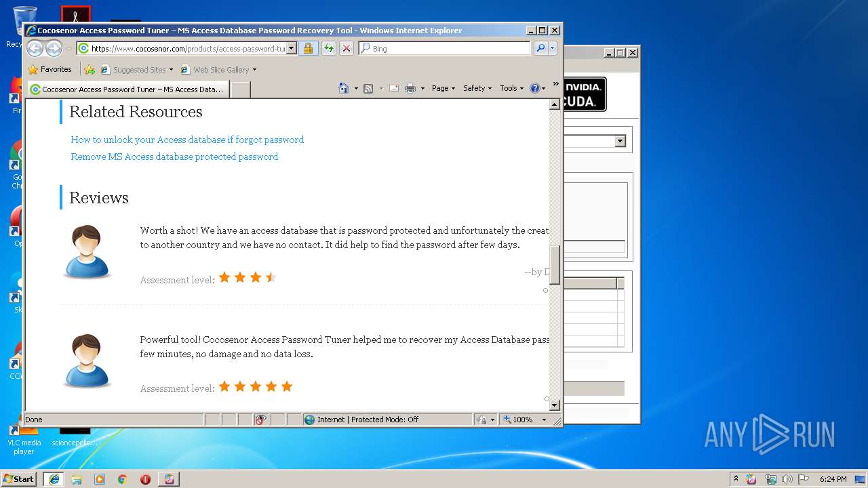The width and height of the screenshot is (868, 488).
Task: Open the Favorites star button
Action: coord(50,69)
